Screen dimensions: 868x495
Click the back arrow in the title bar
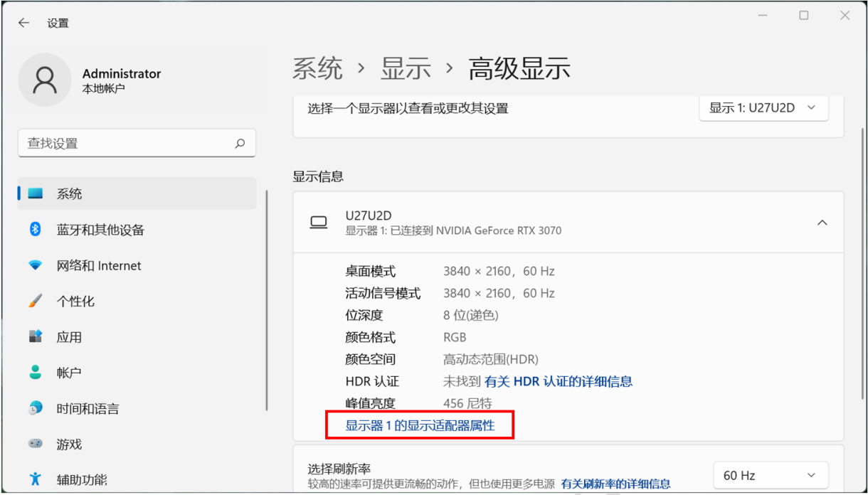pyautogui.click(x=23, y=23)
